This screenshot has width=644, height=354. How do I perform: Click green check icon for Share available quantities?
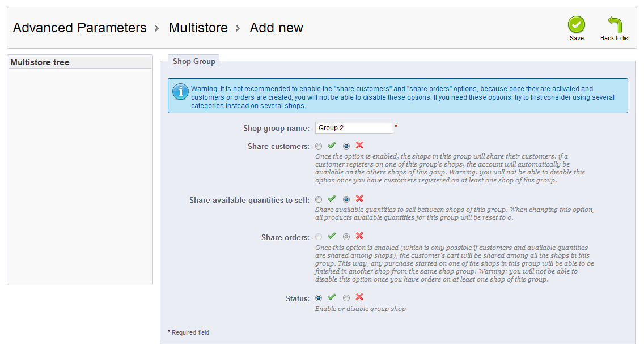[332, 199]
